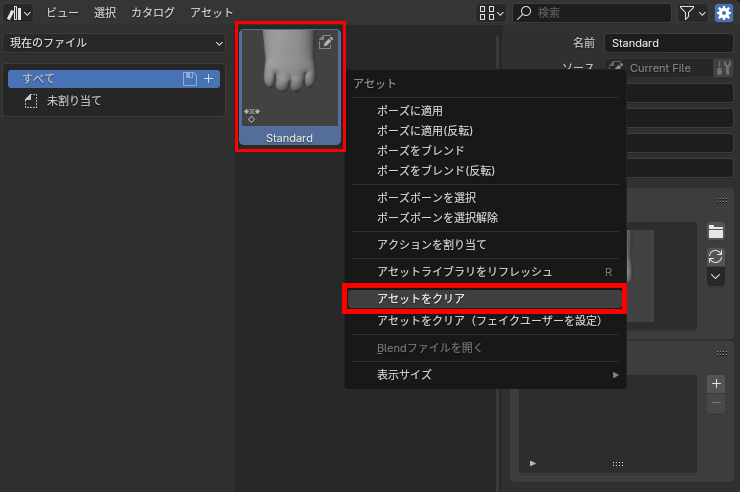
Task: Expand the 現在のファイル library dropdown
Action: [x=115, y=43]
